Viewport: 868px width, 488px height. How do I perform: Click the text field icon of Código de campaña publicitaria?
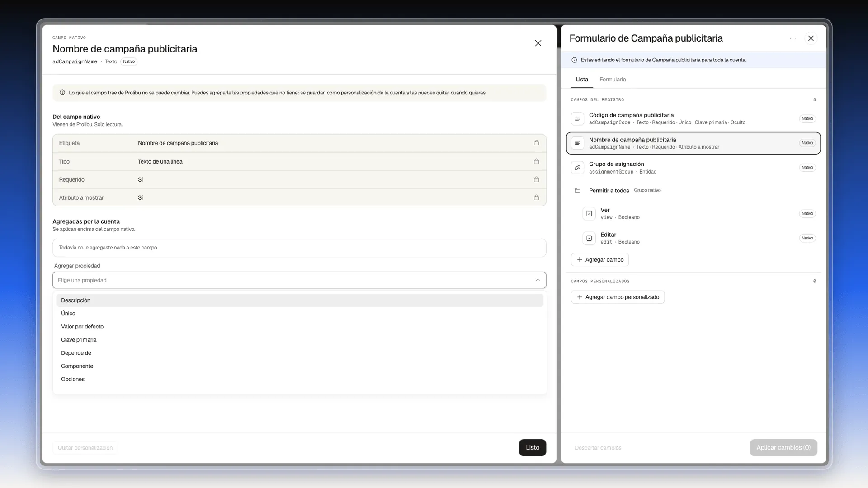click(x=577, y=118)
